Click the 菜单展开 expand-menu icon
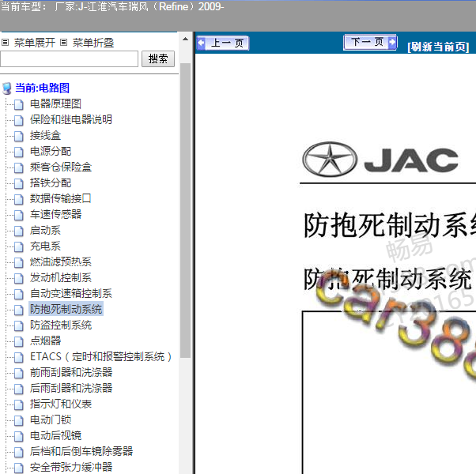This screenshot has width=476, height=474. [x=6, y=43]
